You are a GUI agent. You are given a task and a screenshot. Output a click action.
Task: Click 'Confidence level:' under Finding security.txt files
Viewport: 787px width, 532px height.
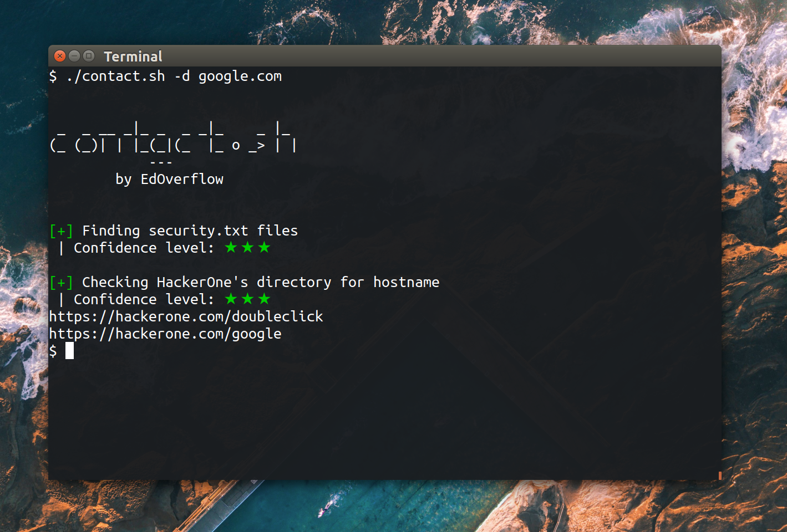click(x=144, y=248)
